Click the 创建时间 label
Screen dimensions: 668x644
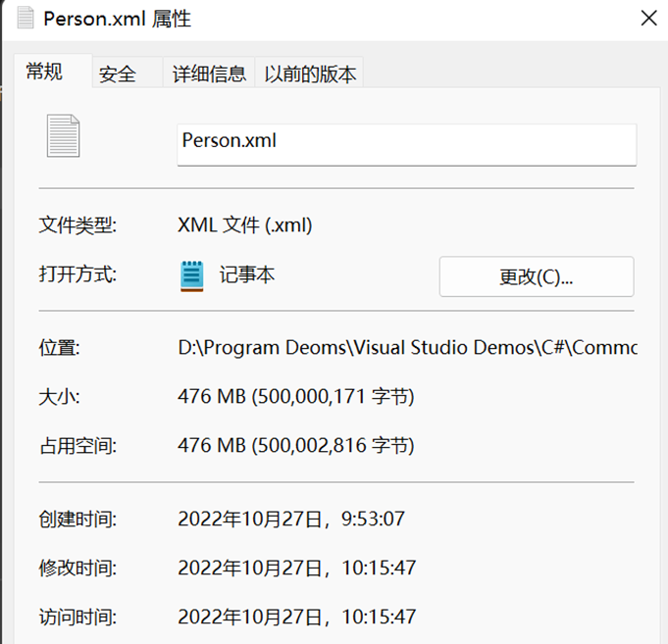[77, 520]
